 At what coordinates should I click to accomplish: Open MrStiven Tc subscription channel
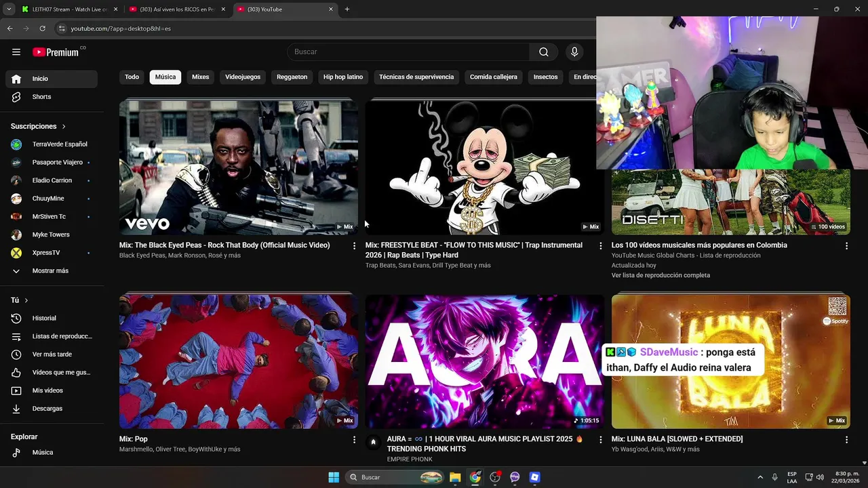click(x=52, y=217)
